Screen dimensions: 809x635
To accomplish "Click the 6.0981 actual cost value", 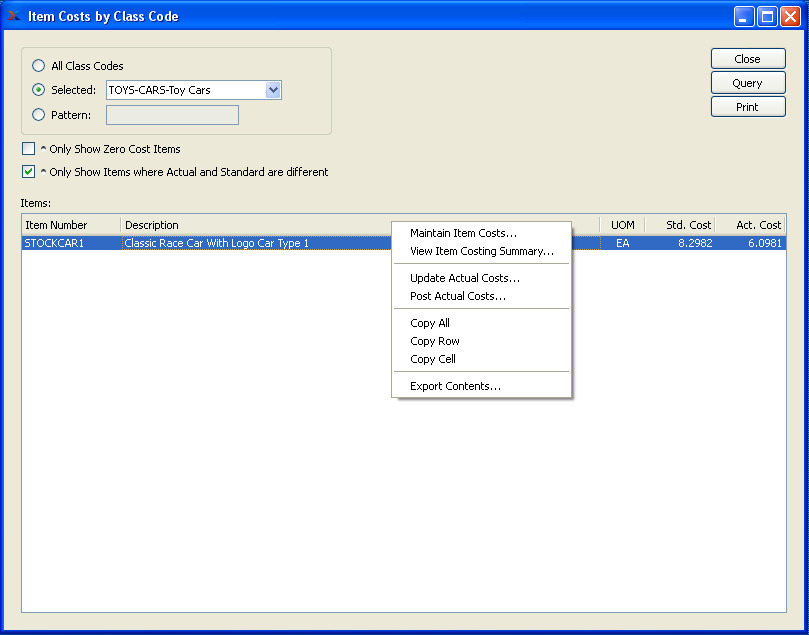I will point(765,243).
